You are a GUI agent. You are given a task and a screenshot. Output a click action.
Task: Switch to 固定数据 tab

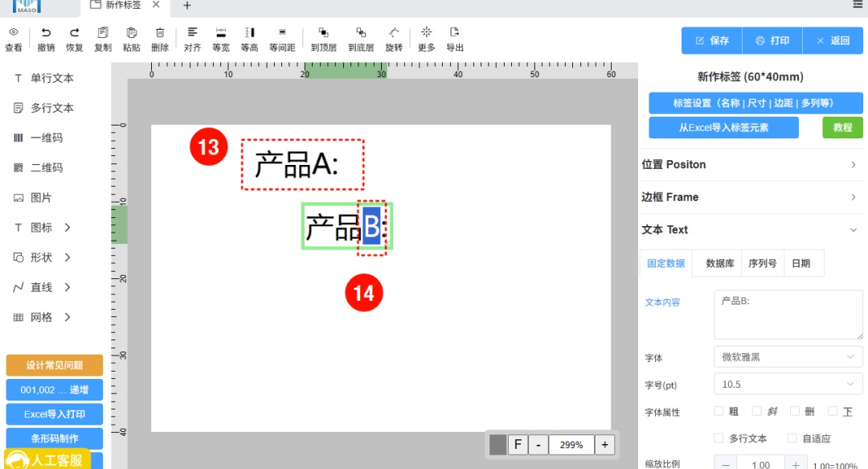666,263
